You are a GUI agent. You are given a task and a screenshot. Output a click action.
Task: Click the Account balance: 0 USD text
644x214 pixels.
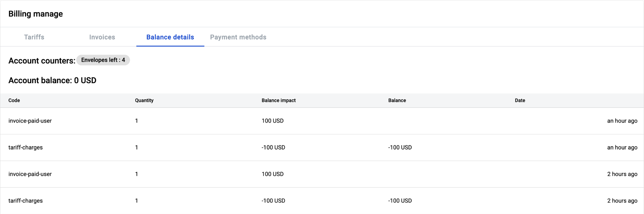(x=52, y=80)
